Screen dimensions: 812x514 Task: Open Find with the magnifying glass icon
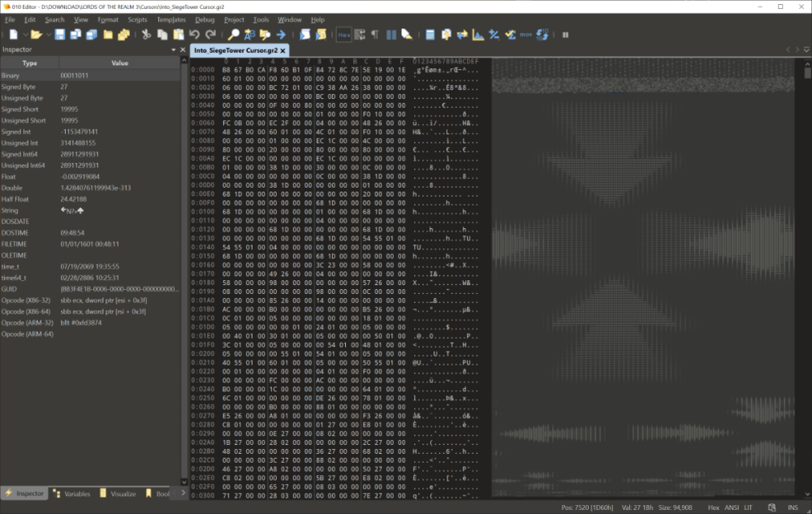pos(234,35)
